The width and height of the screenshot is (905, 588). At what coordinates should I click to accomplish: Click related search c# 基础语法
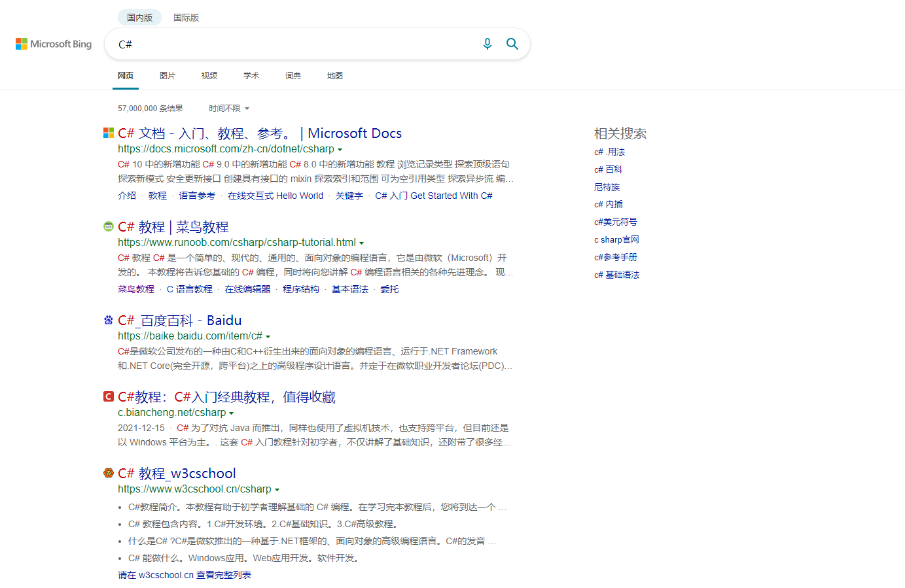pyautogui.click(x=617, y=275)
